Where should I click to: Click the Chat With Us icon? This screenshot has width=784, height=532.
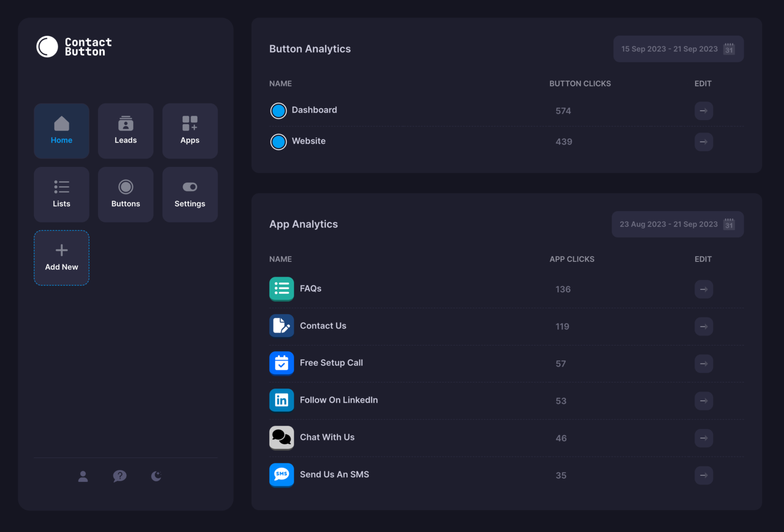[281, 438]
